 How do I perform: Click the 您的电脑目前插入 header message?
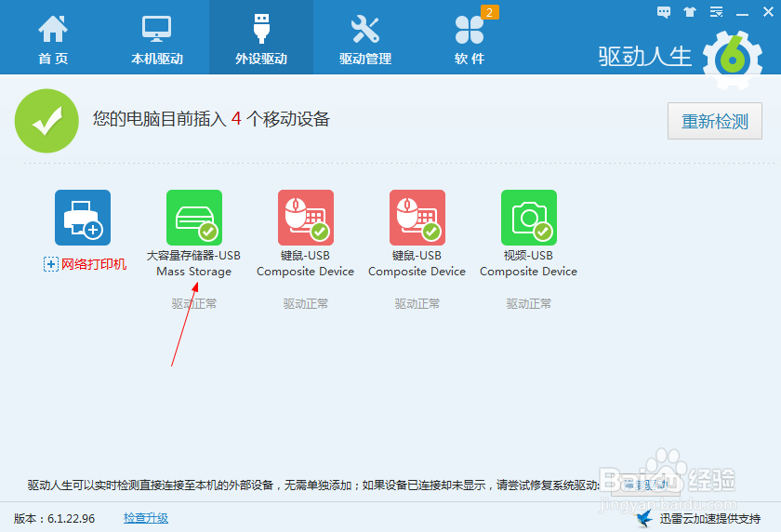pyautogui.click(x=211, y=118)
